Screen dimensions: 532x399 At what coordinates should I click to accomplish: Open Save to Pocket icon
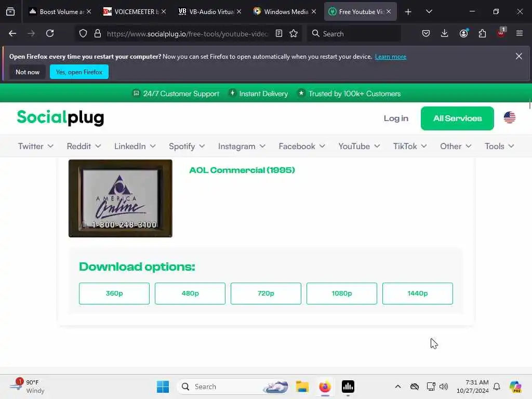[x=426, y=33]
